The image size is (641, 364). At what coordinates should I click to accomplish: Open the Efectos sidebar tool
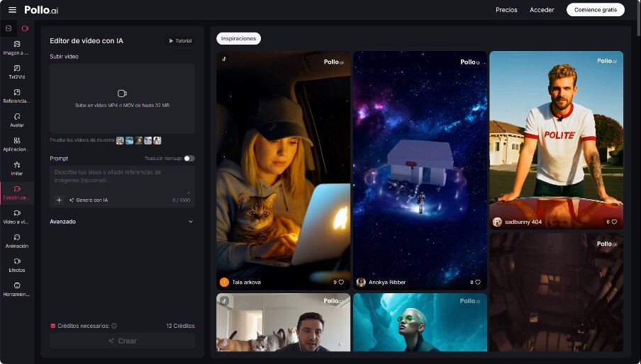coord(17,265)
